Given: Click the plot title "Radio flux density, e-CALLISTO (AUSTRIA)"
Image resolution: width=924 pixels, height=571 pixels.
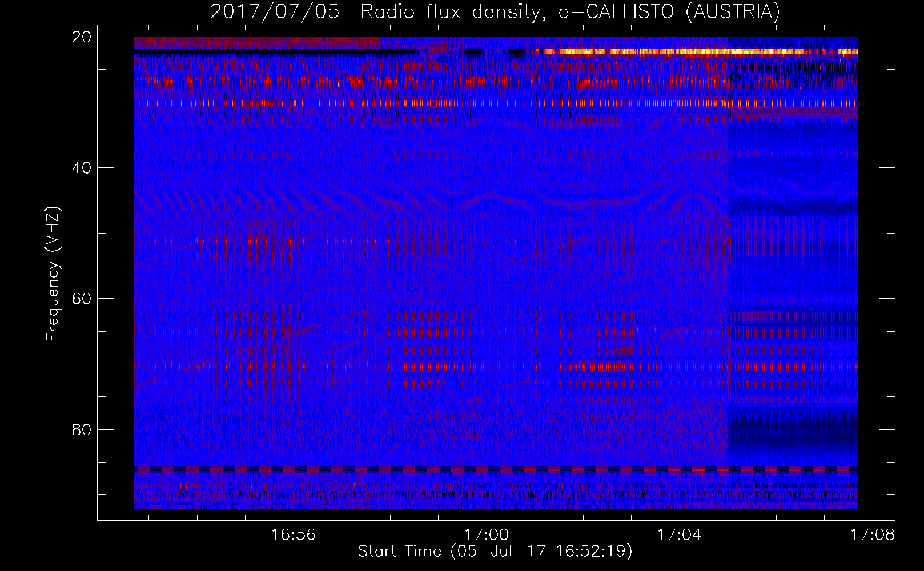Looking at the screenshot, I should click(569, 11).
